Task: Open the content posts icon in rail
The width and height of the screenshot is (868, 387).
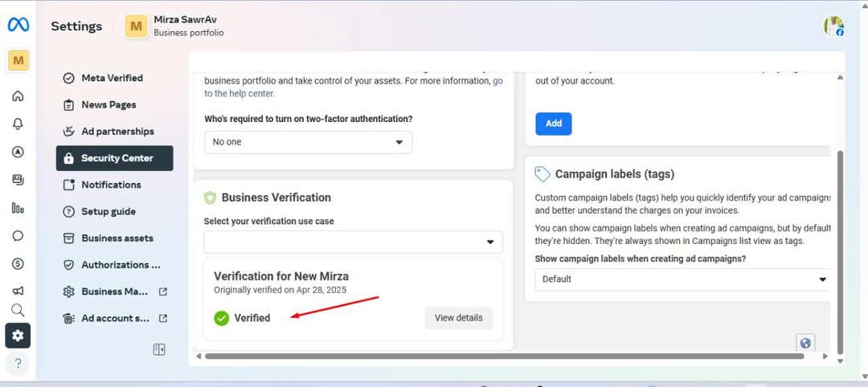Action: click(x=18, y=180)
